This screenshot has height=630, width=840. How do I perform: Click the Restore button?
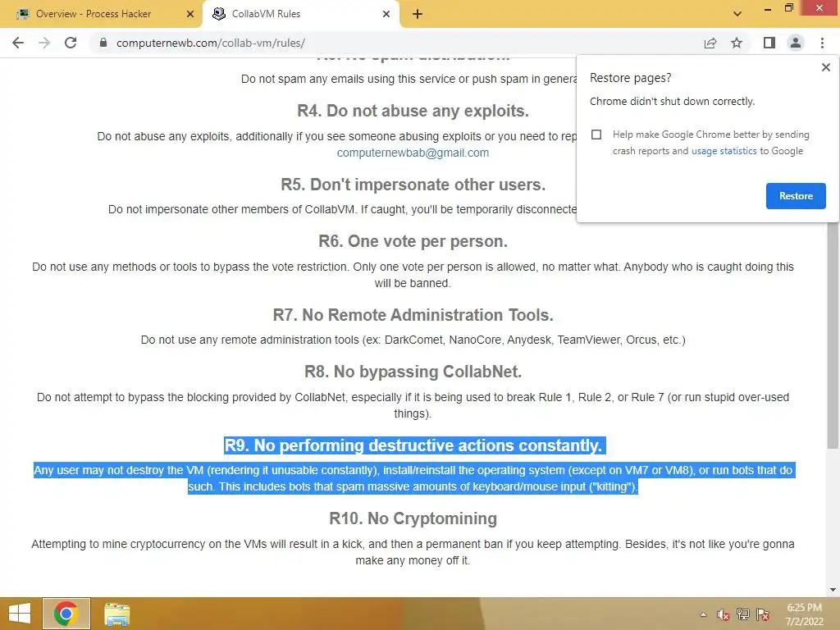coord(796,196)
